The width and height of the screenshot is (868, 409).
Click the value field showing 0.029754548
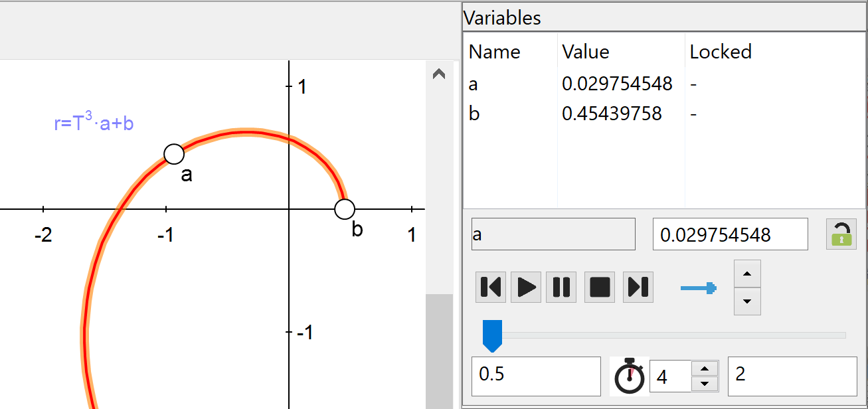click(x=730, y=234)
